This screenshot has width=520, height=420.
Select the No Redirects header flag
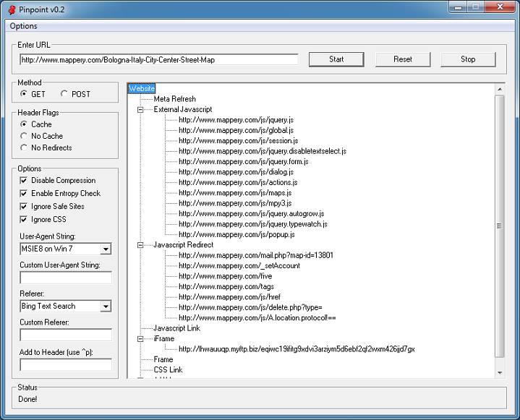(x=24, y=147)
